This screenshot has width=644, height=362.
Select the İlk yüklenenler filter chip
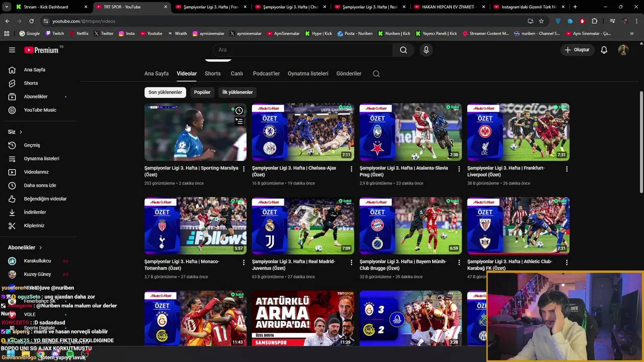pos(237,92)
